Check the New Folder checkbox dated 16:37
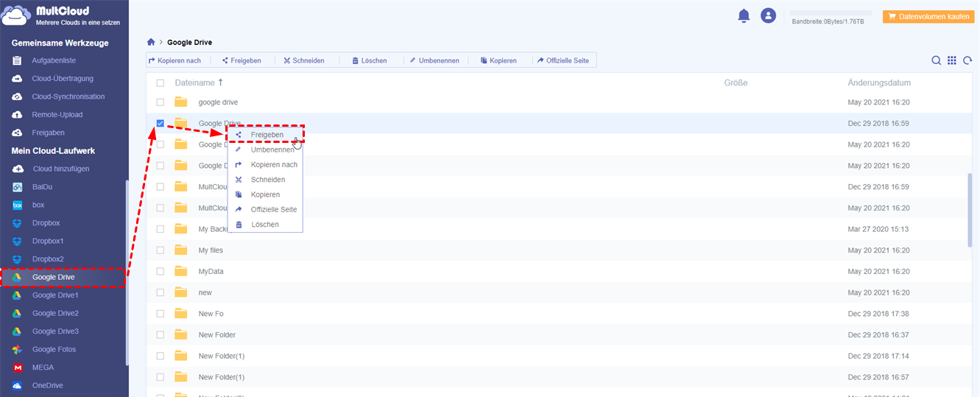This screenshot has width=980, height=397. coord(161,335)
